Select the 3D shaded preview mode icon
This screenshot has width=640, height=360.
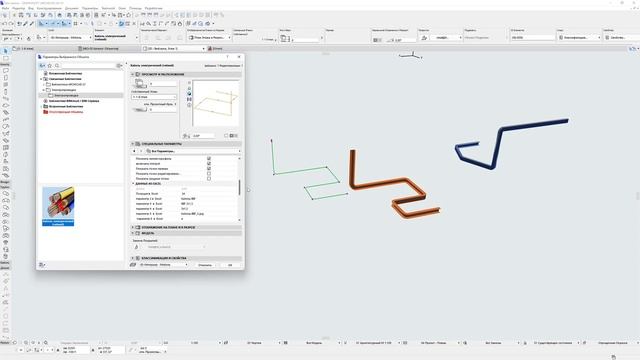(x=189, y=93)
